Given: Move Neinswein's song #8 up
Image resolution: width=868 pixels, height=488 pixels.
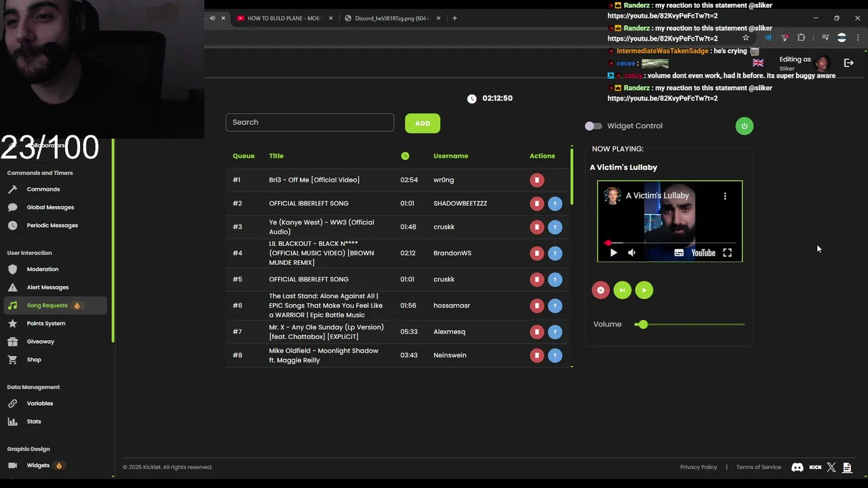Looking at the screenshot, I should (x=555, y=355).
